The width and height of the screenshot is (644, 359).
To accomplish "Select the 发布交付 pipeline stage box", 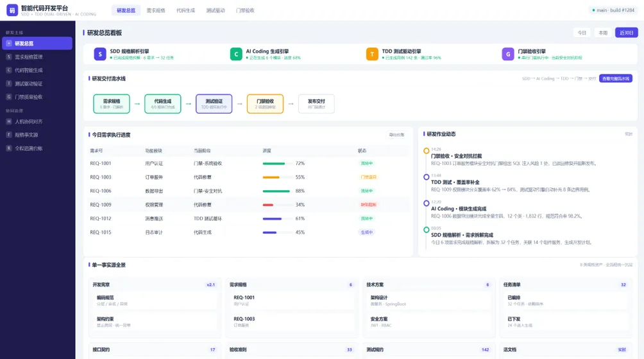I will [316, 103].
